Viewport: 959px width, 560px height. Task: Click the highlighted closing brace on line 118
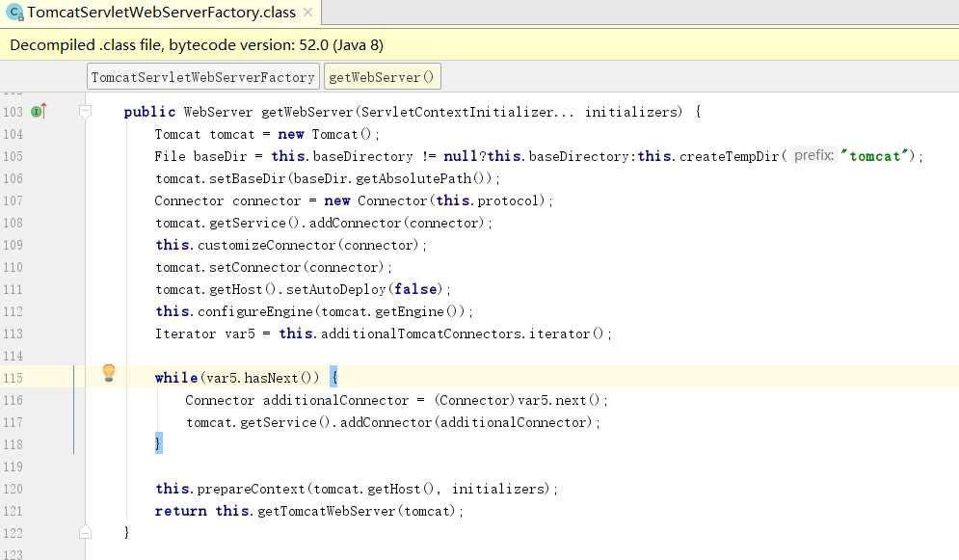158,443
